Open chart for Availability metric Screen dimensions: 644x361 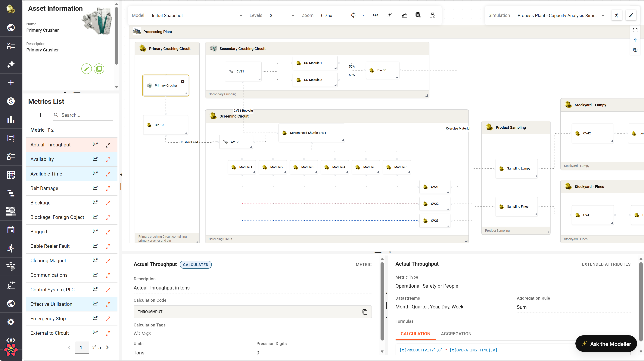(95, 159)
